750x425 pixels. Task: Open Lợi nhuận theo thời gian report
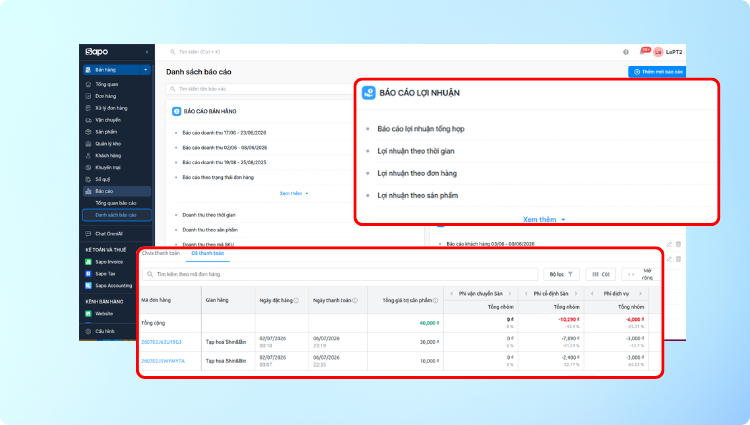click(416, 151)
